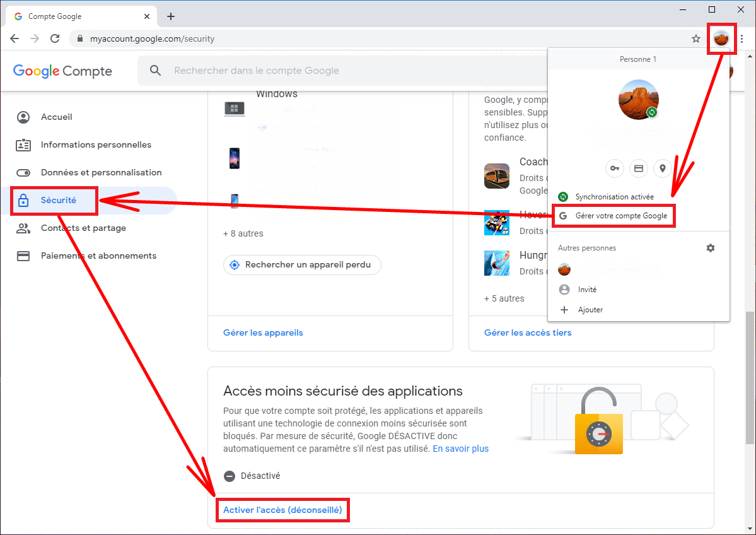Click Activer l'accès (déconseillé) link
The image size is (756, 535).
click(x=282, y=510)
